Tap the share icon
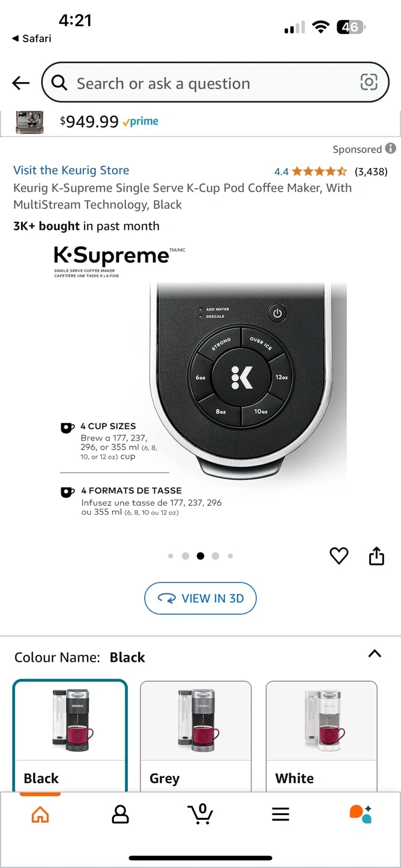 376,556
